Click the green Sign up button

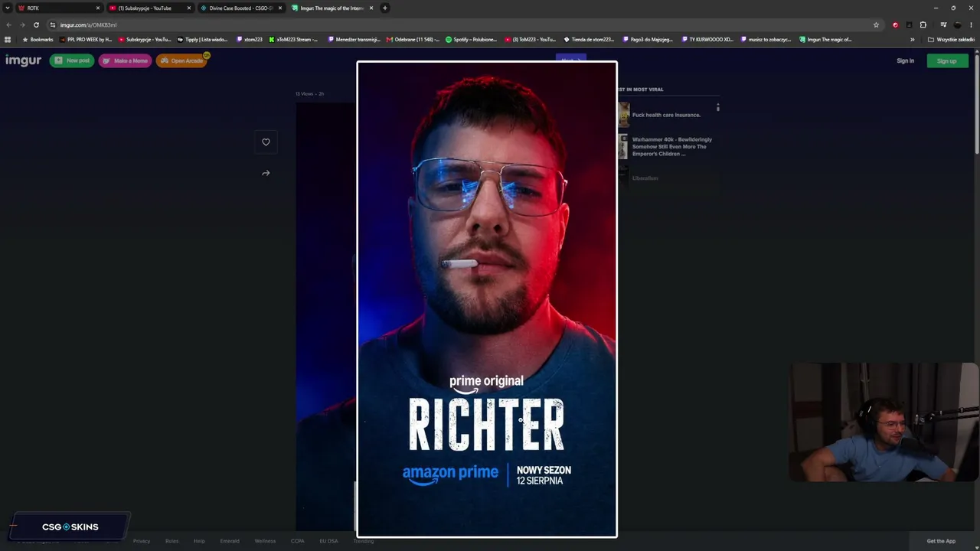(947, 61)
